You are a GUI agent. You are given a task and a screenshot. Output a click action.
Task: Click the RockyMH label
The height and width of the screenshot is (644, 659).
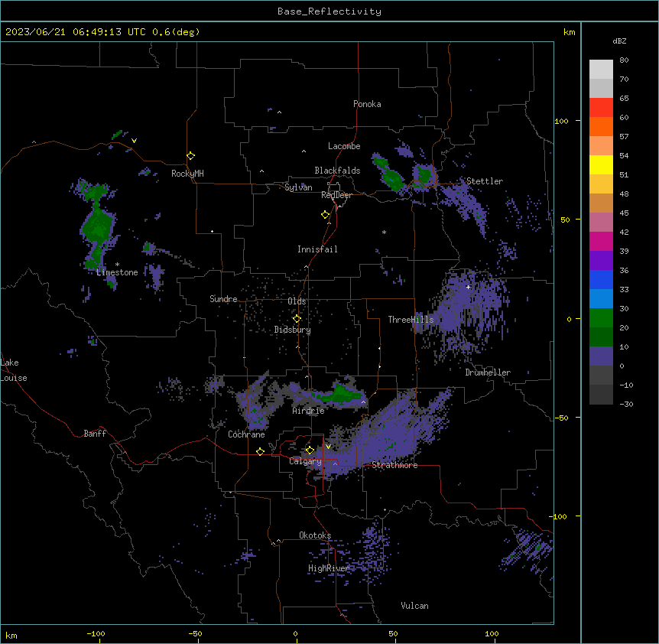point(187,174)
